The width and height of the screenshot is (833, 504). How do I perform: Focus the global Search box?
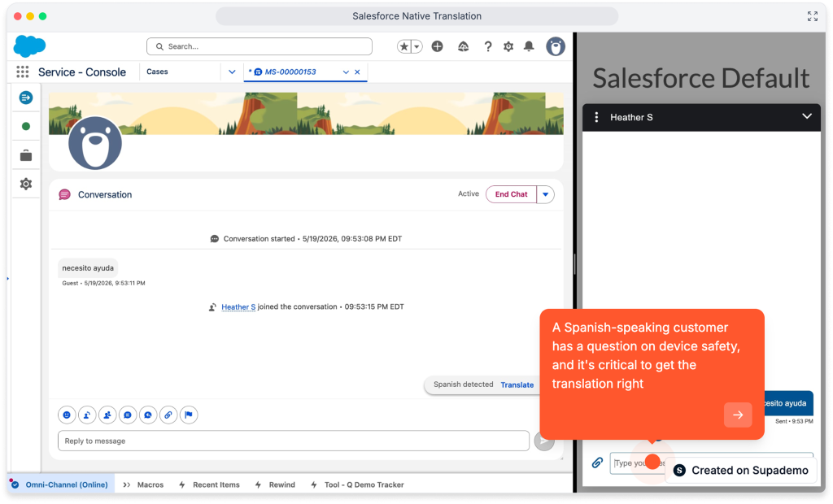pos(259,46)
